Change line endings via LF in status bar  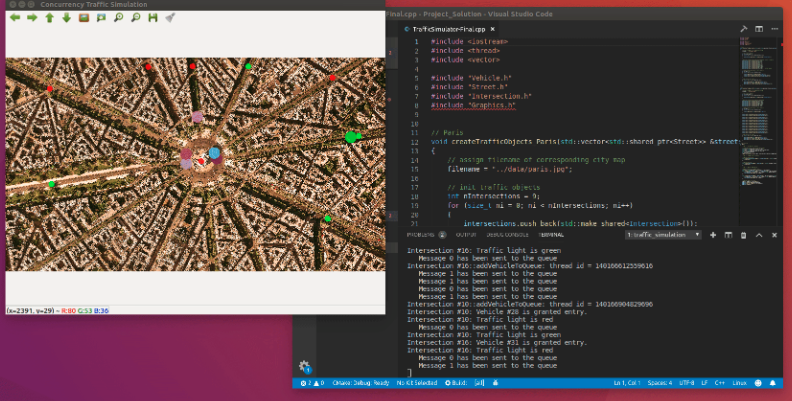704,383
